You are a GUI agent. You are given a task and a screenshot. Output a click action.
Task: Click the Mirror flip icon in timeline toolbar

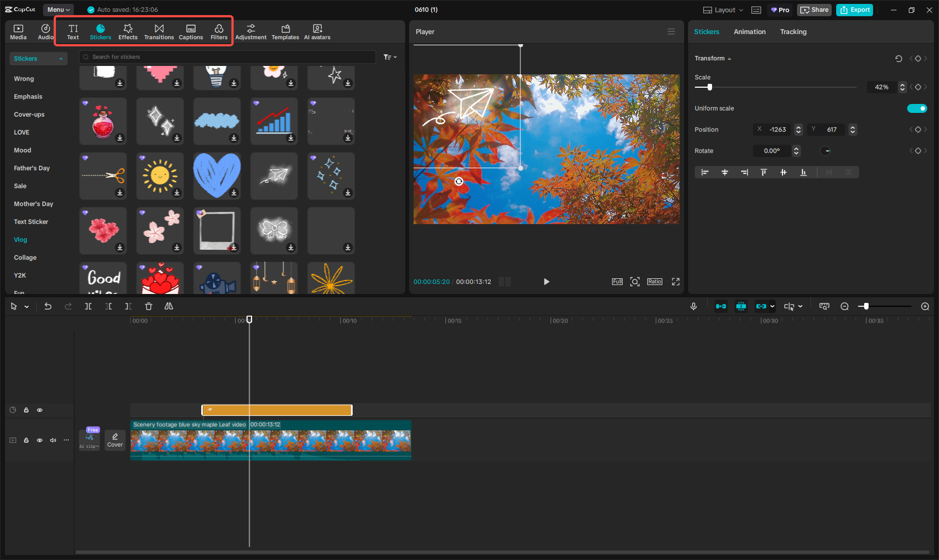coord(168,306)
